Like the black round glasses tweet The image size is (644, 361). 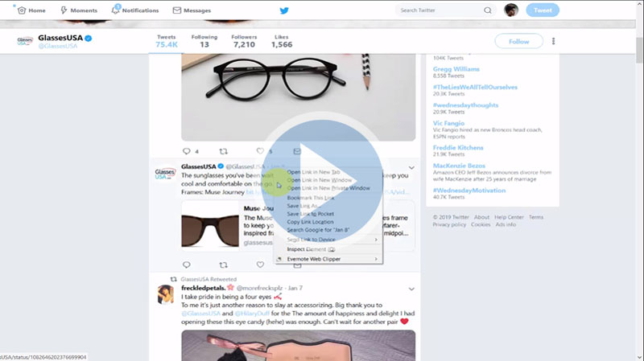[259, 150]
